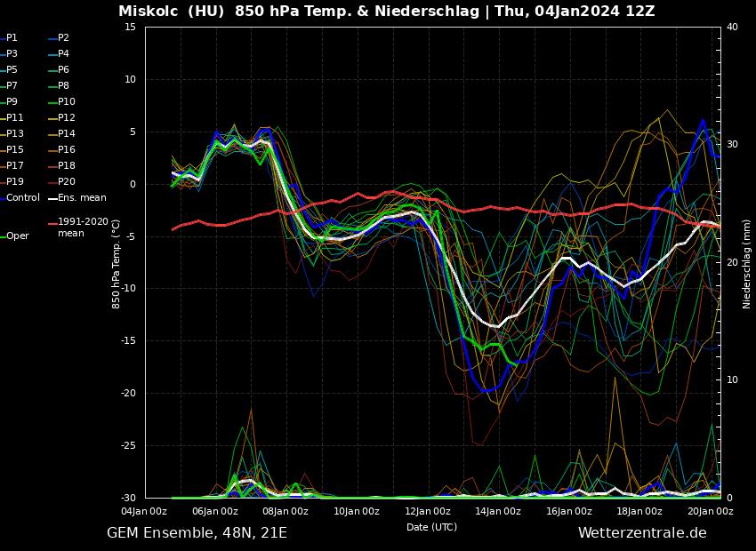The height and width of the screenshot is (551, 756).
Task: Click the 850 hPa Temp. (°C) axis label
Action: click(117, 264)
